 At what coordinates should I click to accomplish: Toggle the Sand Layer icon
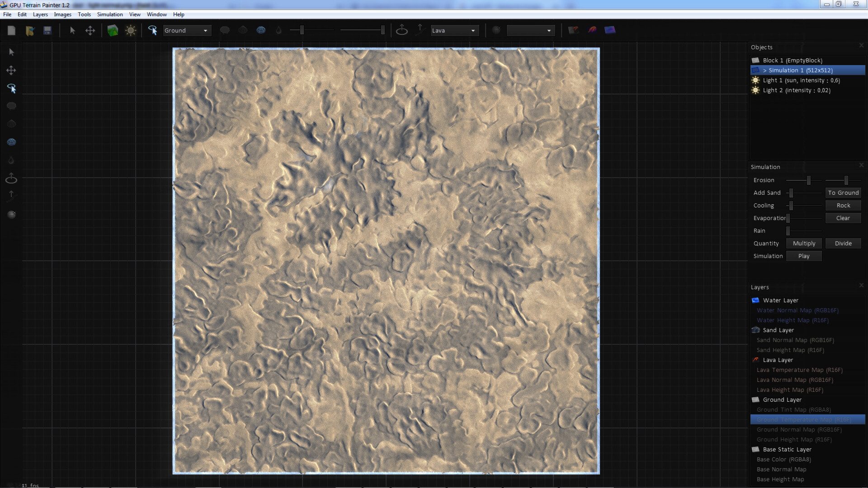point(755,330)
